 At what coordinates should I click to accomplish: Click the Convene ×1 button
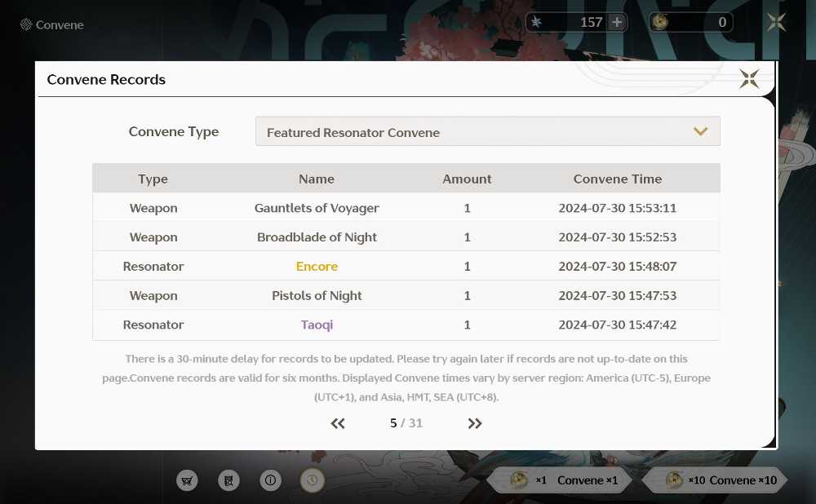[560, 480]
